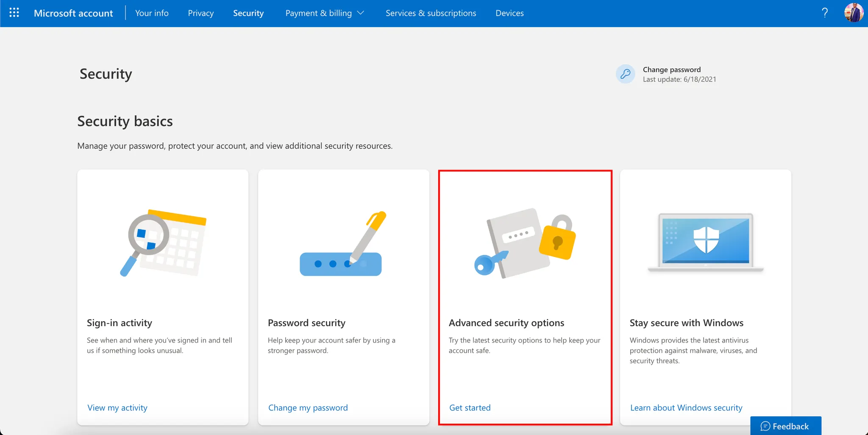Click the Feedback chat bubble icon

click(765, 426)
